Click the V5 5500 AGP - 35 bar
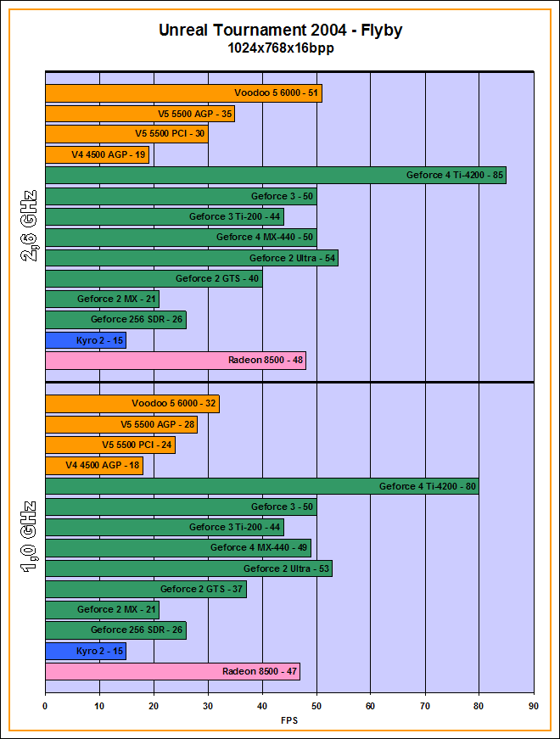 click(x=139, y=114)
